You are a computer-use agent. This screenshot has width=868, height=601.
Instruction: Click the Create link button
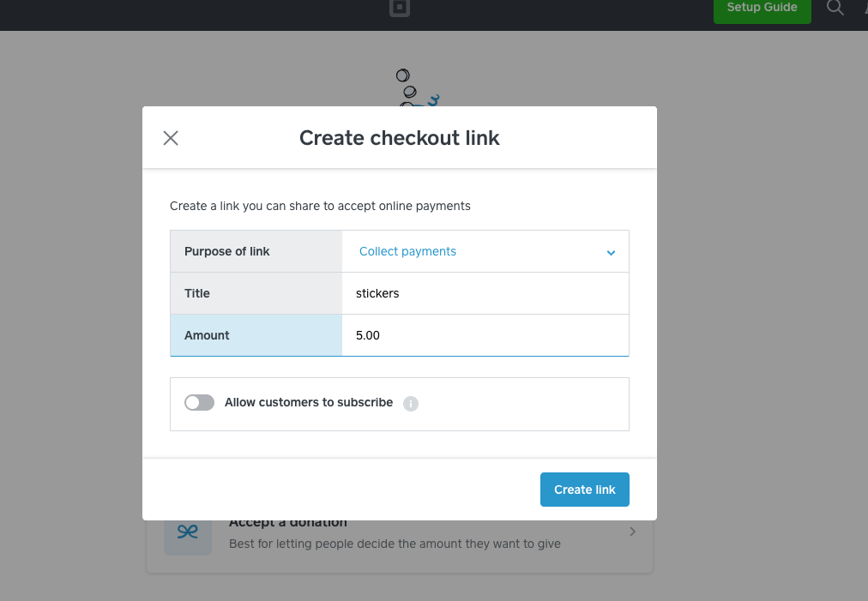[585, 490]
